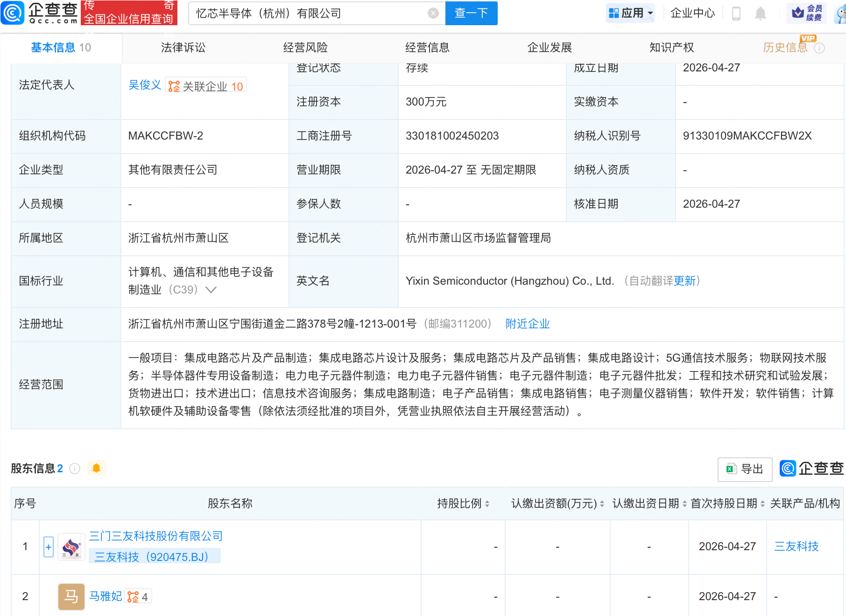The image size is (846, 616).
Task: Switch to the 知识产权 tab
Action: tap(671, 47)
